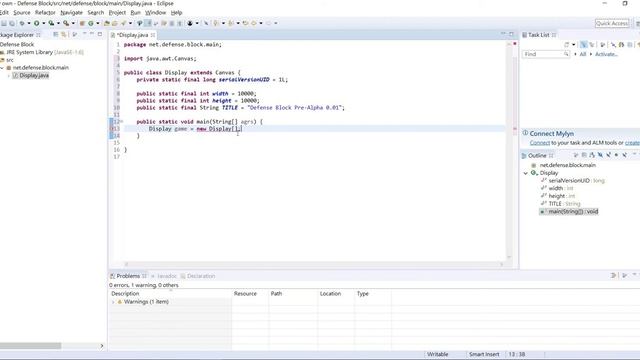This screenshot has height=360, width=640.
Task: Toggle code folding for main method
Action: point(121,122)
